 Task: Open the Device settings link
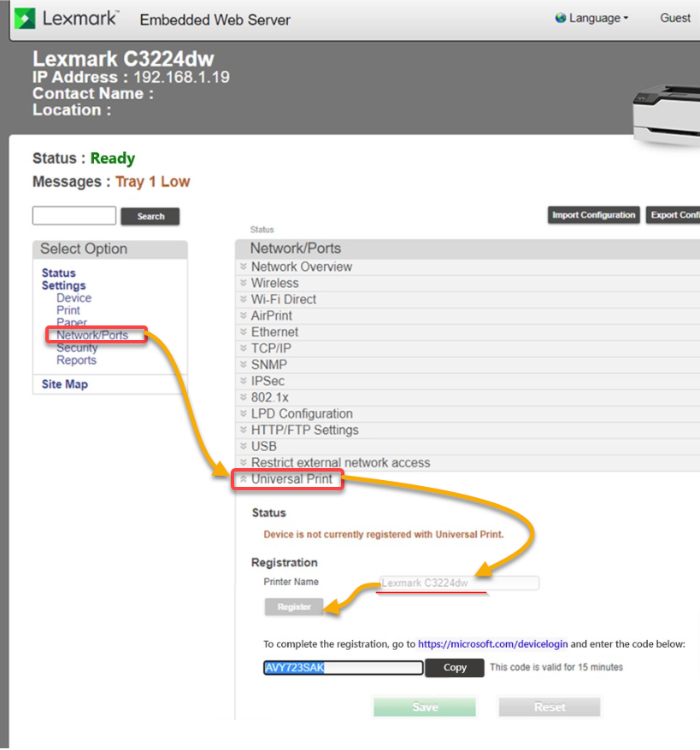coord(74,298)
